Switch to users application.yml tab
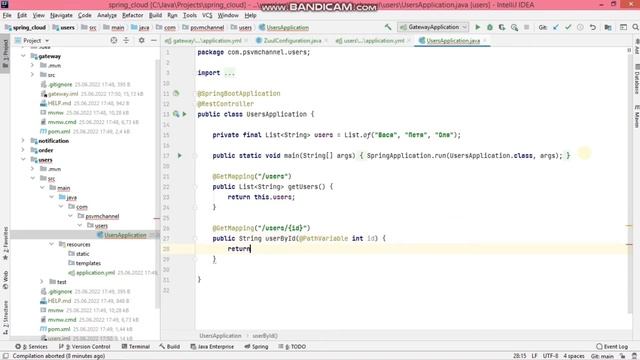Viewport: 640px width, 360px height. 374,40
